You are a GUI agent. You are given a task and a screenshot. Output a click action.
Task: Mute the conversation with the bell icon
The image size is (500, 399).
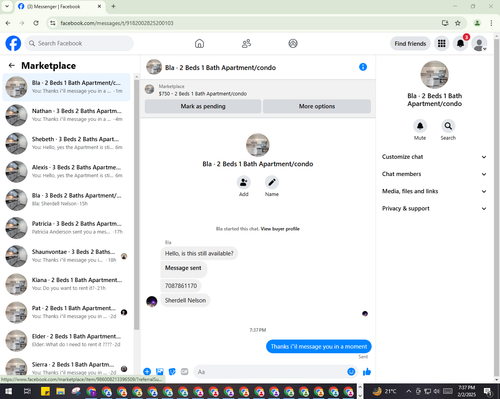pyautogui.click(x=420, y=126)
